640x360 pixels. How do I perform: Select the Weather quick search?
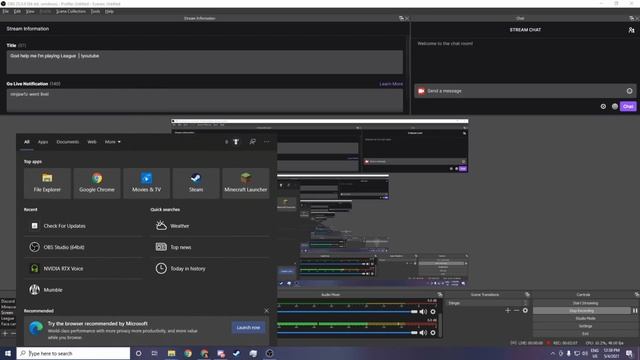click(210, 226)
